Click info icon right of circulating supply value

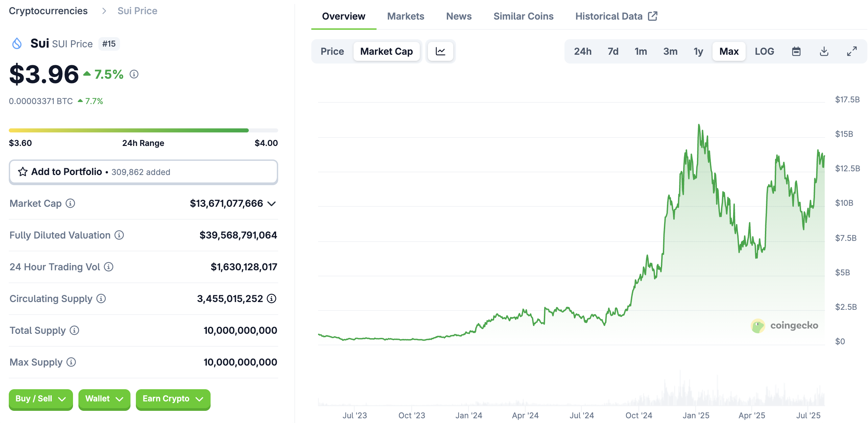coord(272,299)
